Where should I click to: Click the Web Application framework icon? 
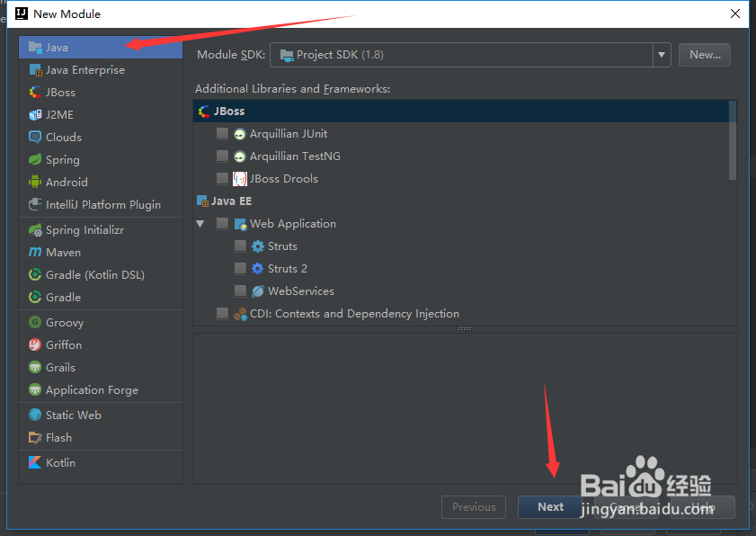tap(240, 224)
